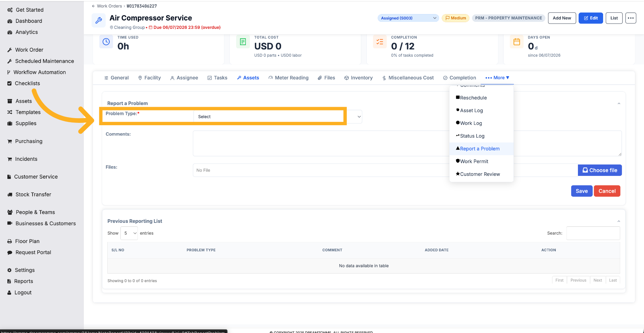Screen dimensions: 644x333
Task: Open the three-dots options button in header
Action: click(x=631, y=18)
